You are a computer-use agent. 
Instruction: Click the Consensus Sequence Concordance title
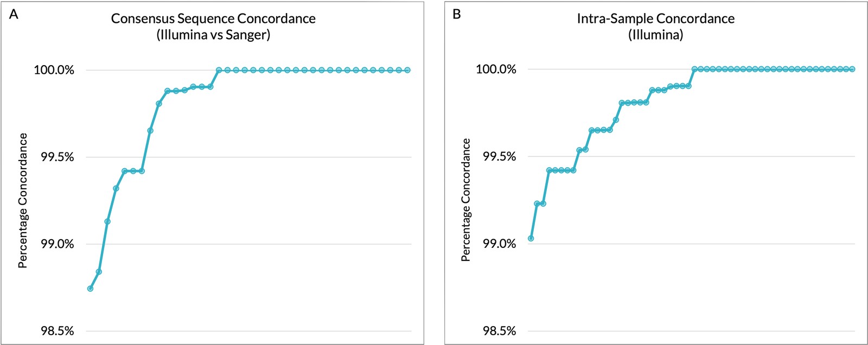tap(213, 18)
